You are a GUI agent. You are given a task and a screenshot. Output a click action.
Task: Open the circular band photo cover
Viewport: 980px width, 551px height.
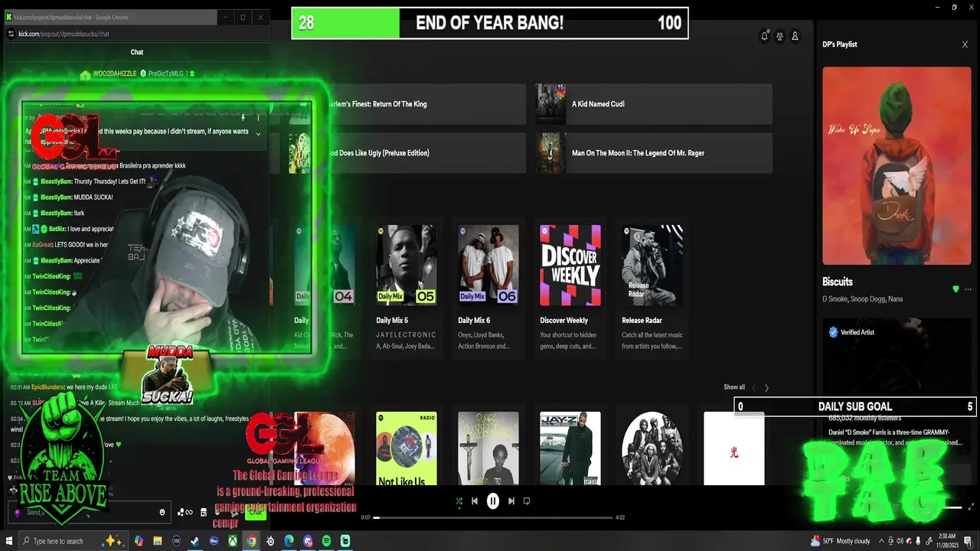point(652,448)
